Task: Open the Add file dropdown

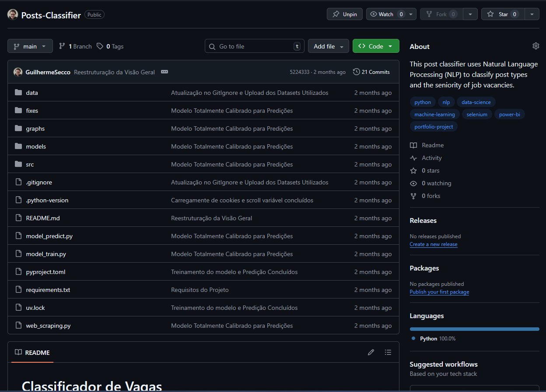Action: 328,46
